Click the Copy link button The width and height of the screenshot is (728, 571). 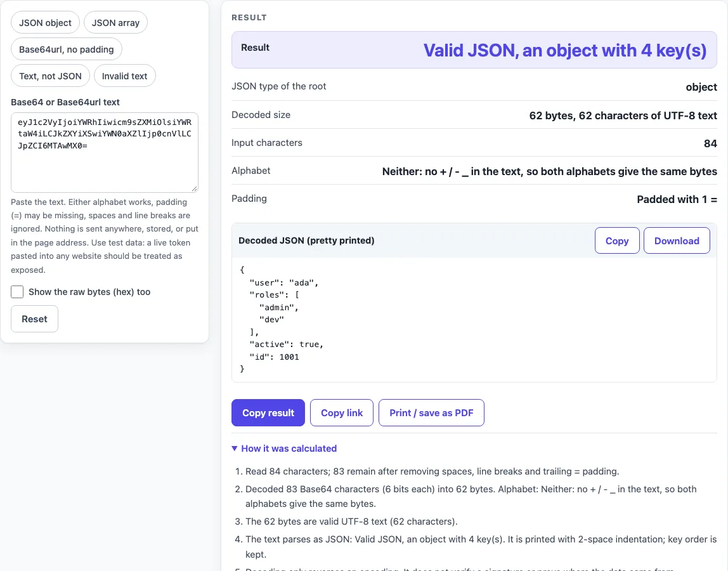pos(342,412)
